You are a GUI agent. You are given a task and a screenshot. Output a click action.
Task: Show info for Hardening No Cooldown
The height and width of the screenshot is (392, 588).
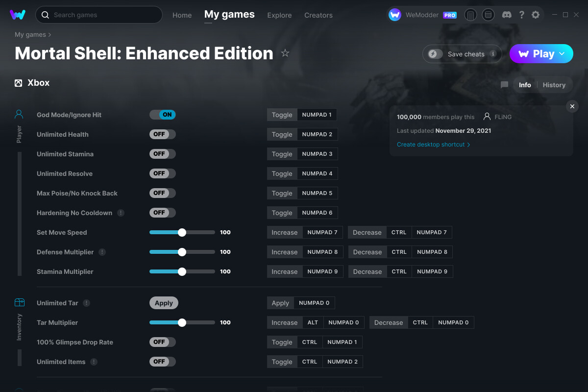[x=121, y=213]
